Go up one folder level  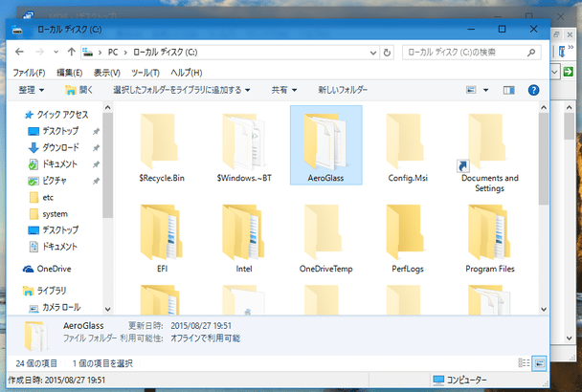point(71,52)
